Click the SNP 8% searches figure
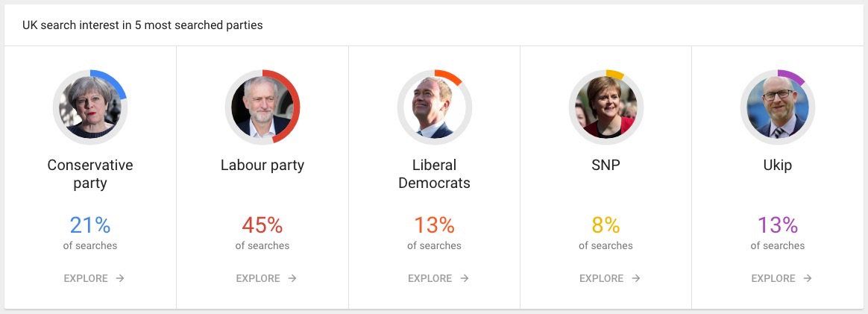The width and height of the screenshot is (868, 314). 606,225
